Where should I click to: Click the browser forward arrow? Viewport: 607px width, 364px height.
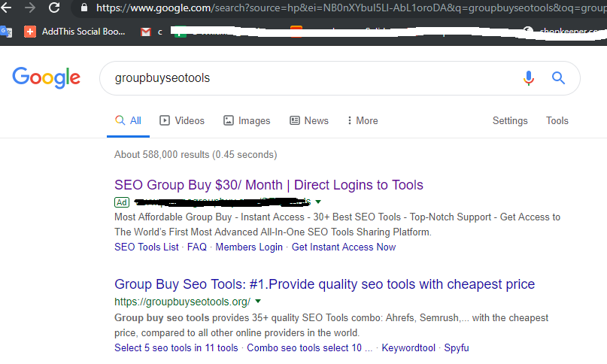click(30, 7)
